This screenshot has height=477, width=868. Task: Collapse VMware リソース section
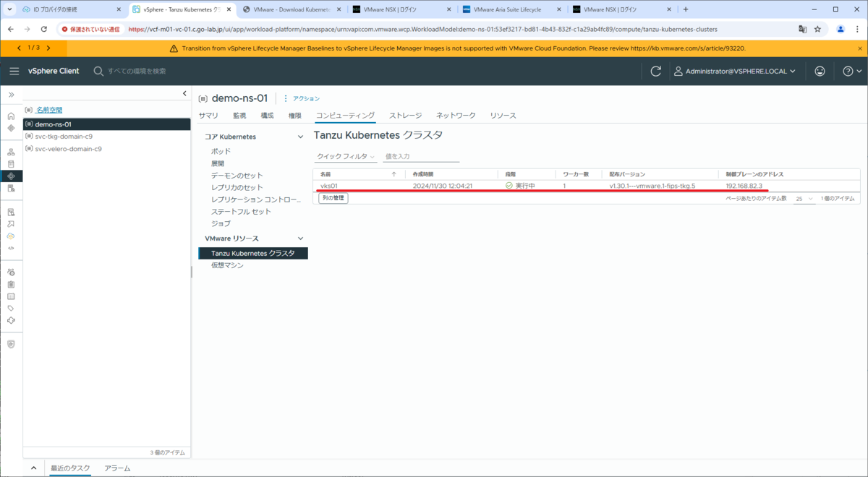301,239
